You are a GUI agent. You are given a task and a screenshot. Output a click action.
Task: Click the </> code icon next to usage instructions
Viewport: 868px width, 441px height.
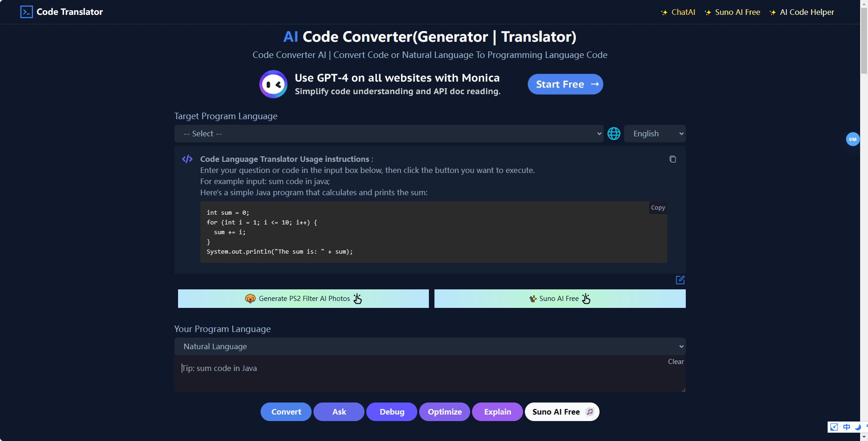coord(187,159)
